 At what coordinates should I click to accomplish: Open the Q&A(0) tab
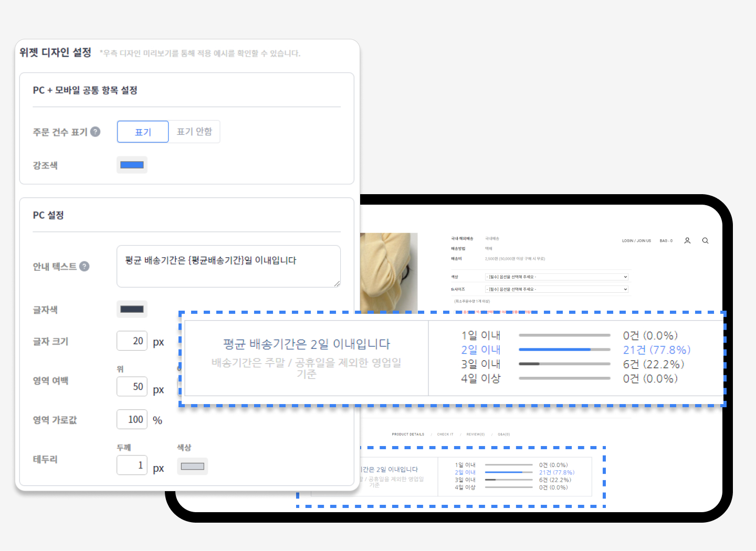(x=504, y=435)
